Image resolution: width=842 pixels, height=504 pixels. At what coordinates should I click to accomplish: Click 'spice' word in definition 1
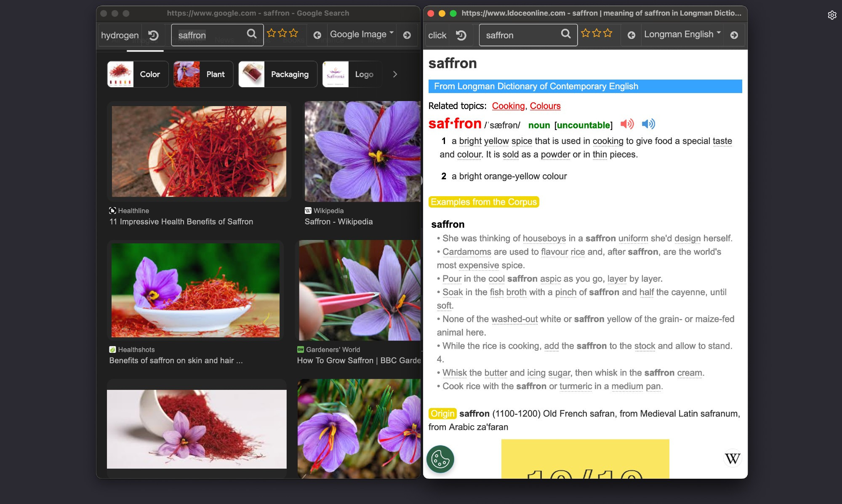[x=522, y=141]
